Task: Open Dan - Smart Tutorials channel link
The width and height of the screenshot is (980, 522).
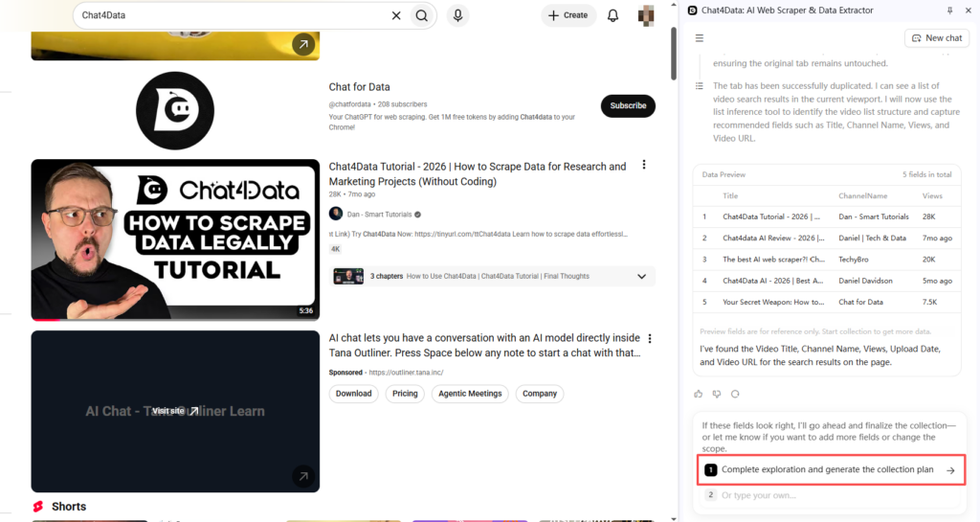Action: click(379, 215)
